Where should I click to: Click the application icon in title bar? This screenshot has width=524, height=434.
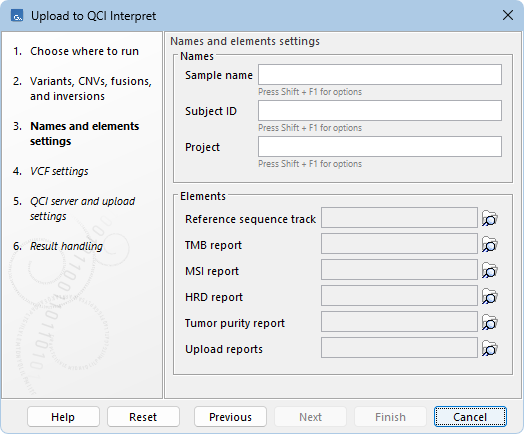click(17, 16)
